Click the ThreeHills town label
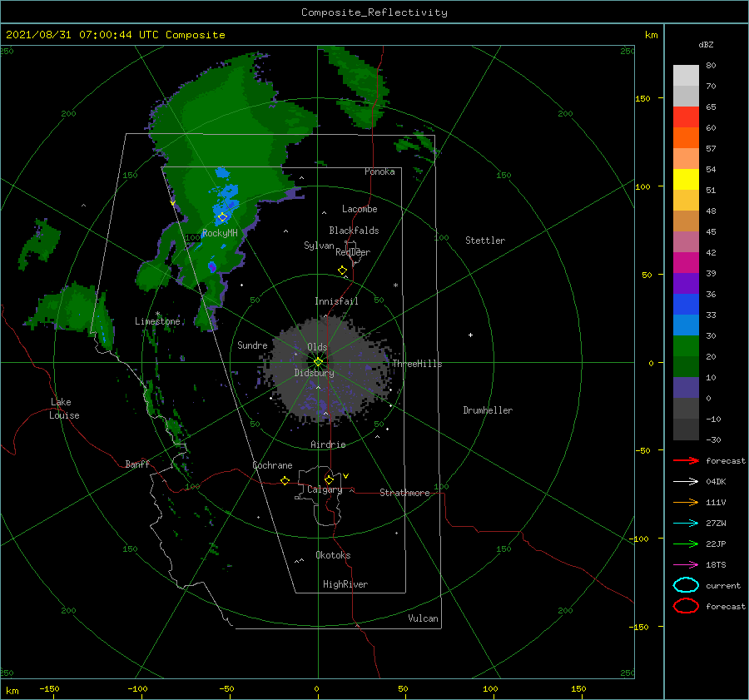The image size is (749, 700). (x=417, y=364)
